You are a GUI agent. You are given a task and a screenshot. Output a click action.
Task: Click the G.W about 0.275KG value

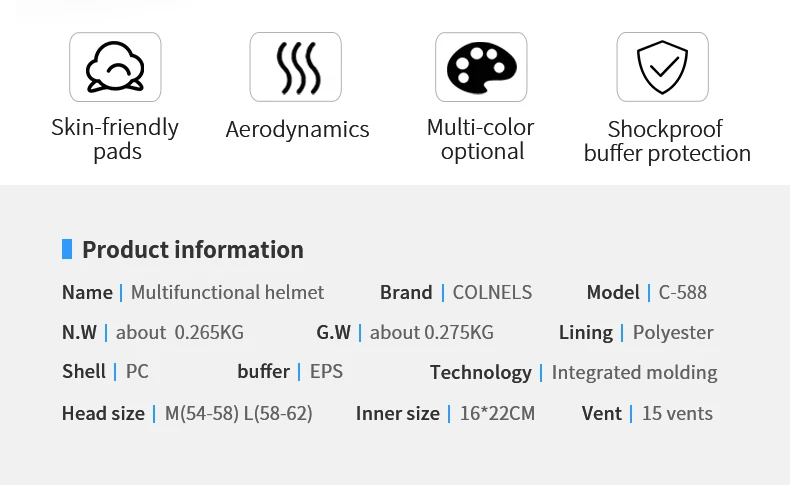pos(432,333)
